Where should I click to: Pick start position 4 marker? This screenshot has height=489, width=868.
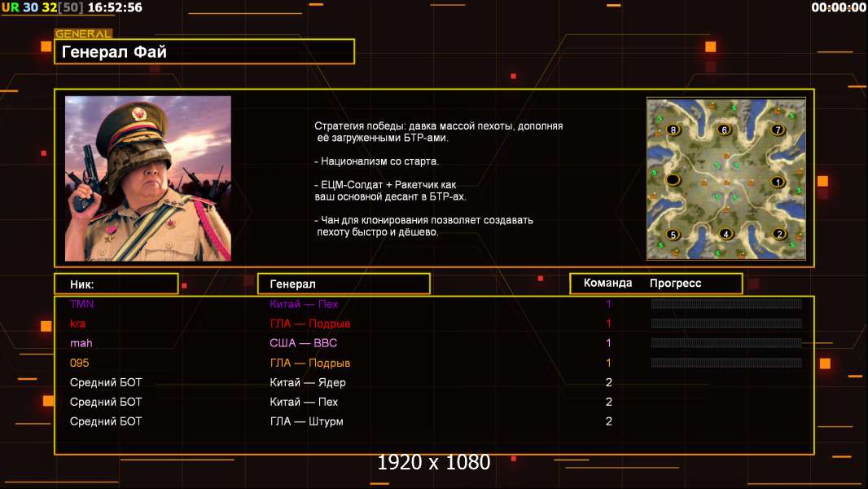pos(726,234)
